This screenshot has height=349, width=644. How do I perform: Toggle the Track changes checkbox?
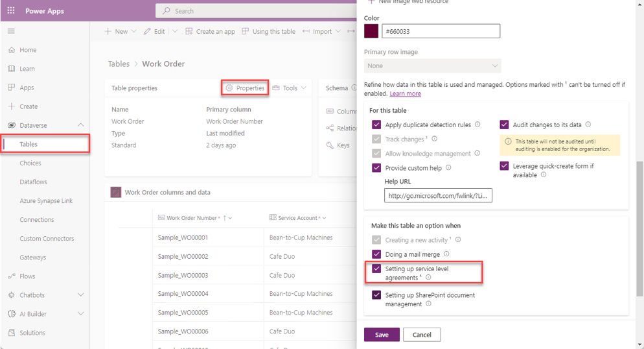376,139
